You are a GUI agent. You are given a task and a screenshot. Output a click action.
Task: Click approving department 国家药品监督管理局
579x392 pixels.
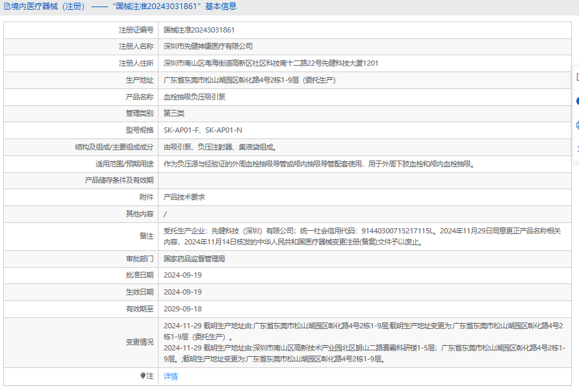click(x=194, y=259)
